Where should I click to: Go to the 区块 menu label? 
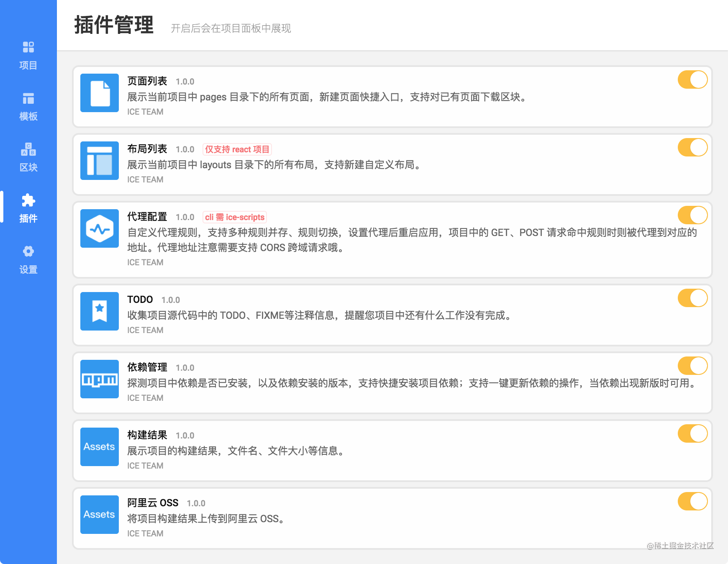click(28, 167)
